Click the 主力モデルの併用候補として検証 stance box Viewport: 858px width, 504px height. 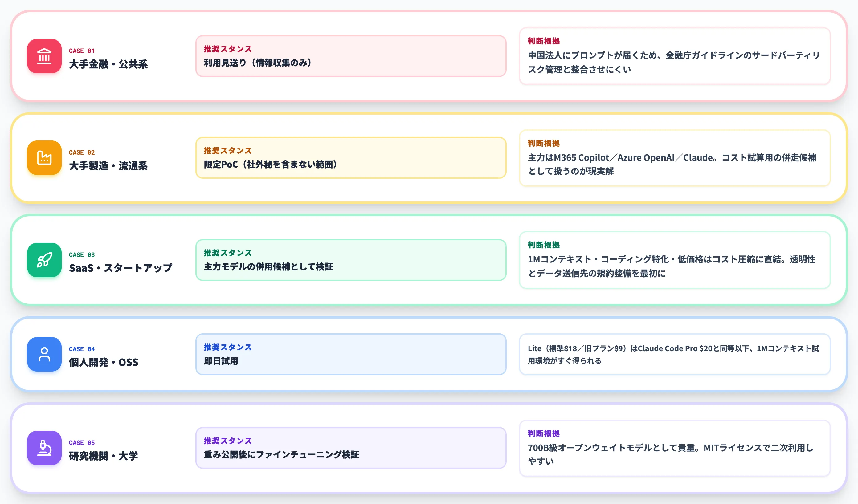(x=351, y=260)
